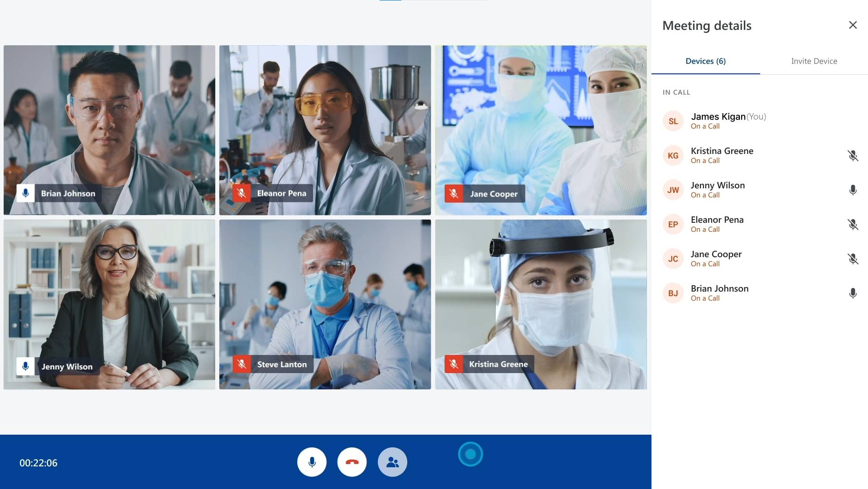The image size is (868, 489).
Task: Switch to the Invite Device tab
Action: coord(814,61)
